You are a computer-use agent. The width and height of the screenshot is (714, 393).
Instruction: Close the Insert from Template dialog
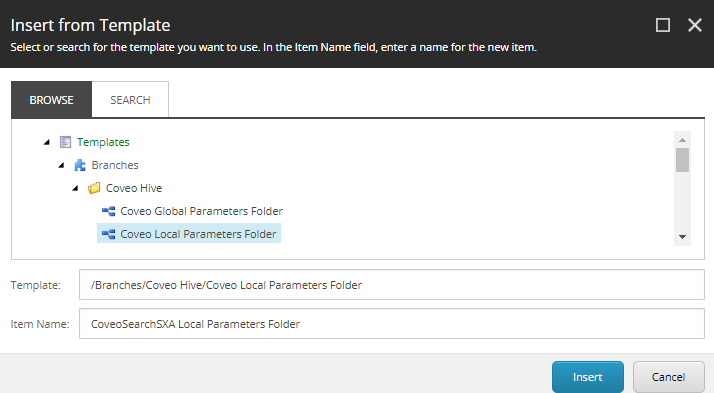(x=695, y=25)
